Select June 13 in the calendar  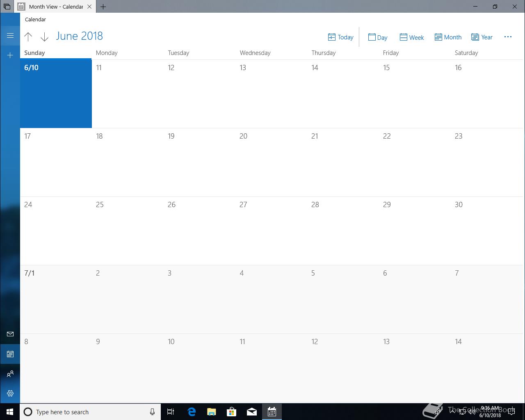[x=271, y=94]
